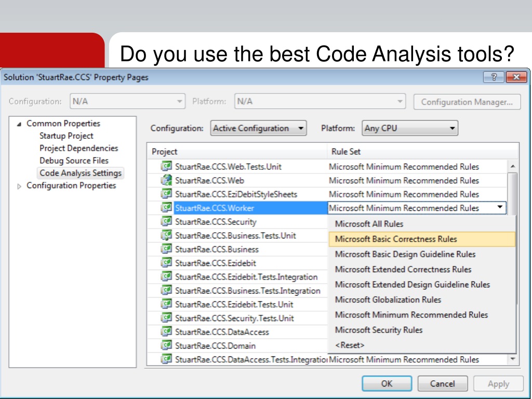Choose Microsoft Basic Design Guideline Rules
The height and width of the screenshot is (399, 532).
click(x=422, y=254)
